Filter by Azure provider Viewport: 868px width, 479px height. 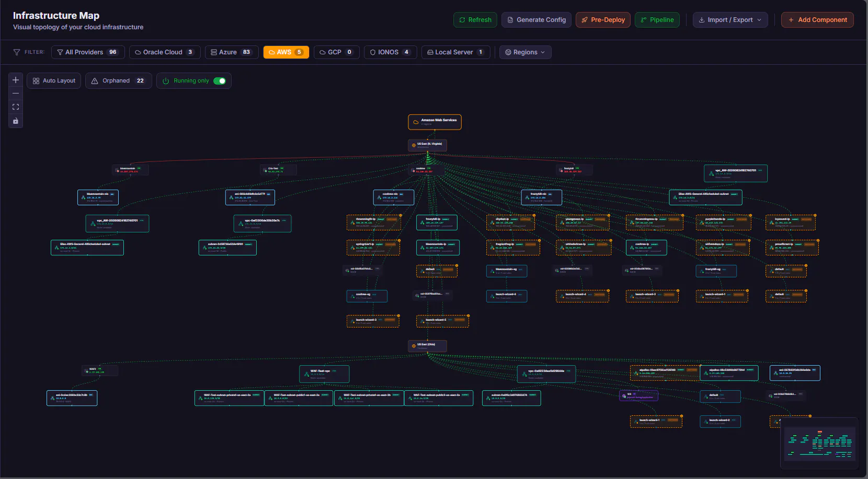(x=232, y=52)
